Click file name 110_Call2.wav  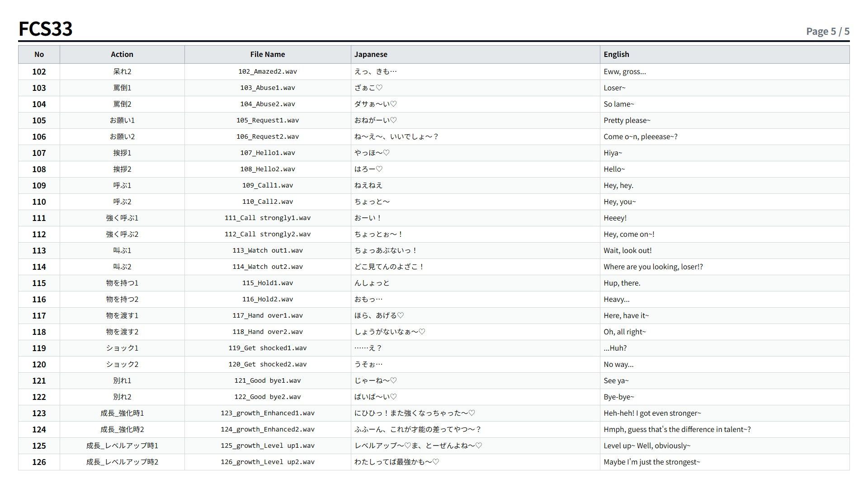pos(268,202)
